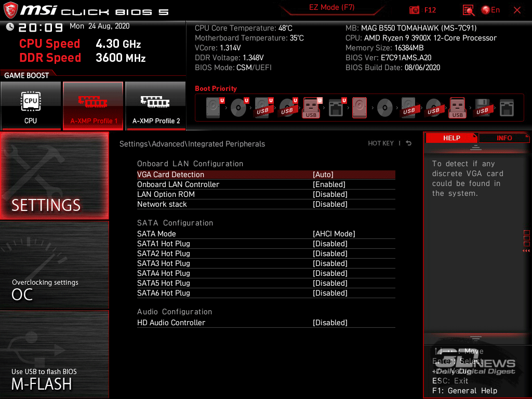Image resolution: width=532 pixels, height=399 pixels.
Task: Click the Memory Size 16384MB text
Action: (x=384, y=48)
